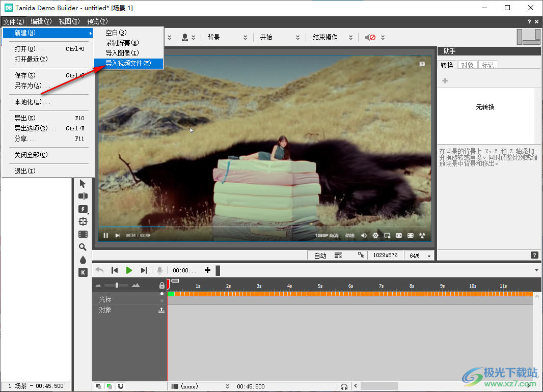Jump to the timeline start
The image size is (543, 392).
(x=115, y=270)
